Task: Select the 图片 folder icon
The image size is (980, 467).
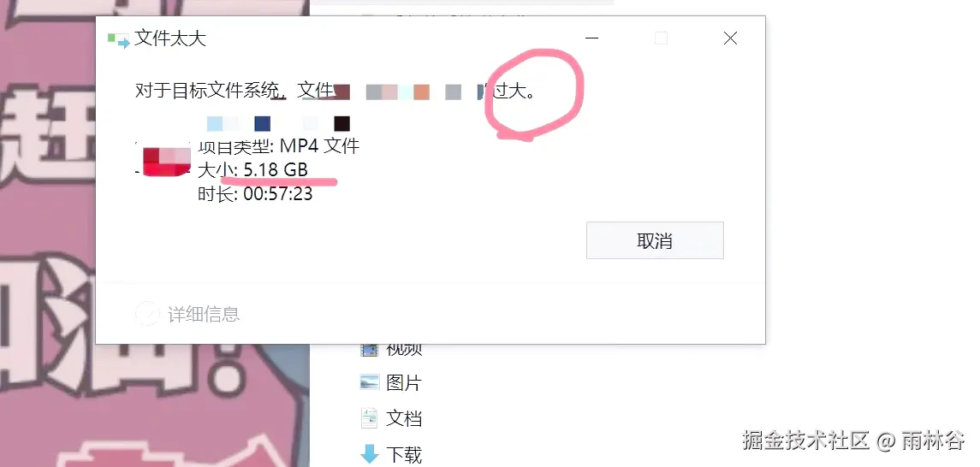Action: (x=370, y=382)
